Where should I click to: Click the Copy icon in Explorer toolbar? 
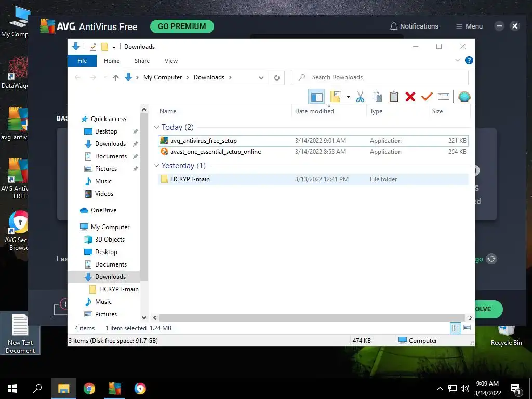(x=377, y=97)
